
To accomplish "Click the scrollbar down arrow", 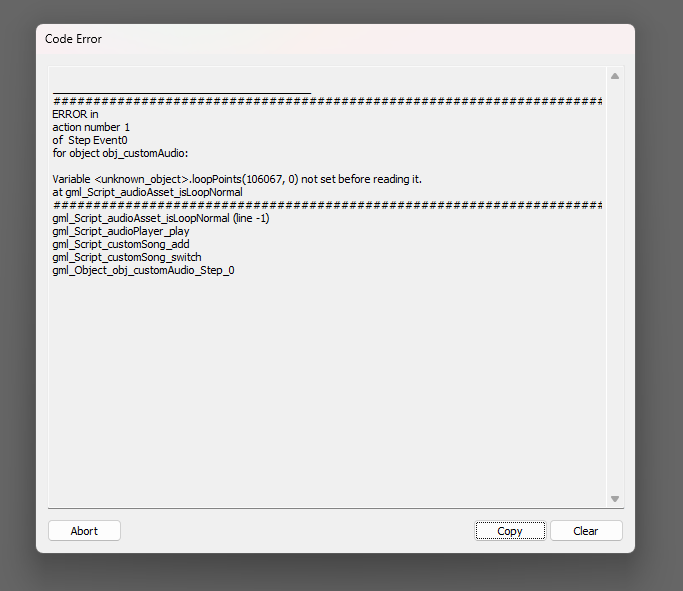I will click(x=615, y=499).
